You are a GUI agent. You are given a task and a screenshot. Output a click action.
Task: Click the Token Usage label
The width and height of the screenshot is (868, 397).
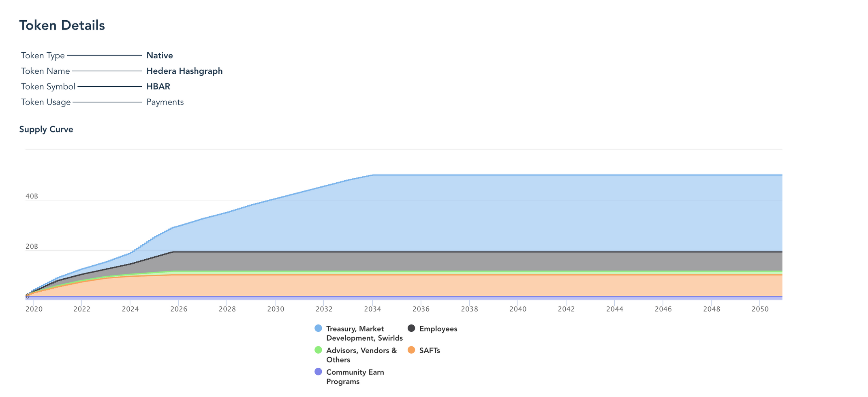point(46,102)
